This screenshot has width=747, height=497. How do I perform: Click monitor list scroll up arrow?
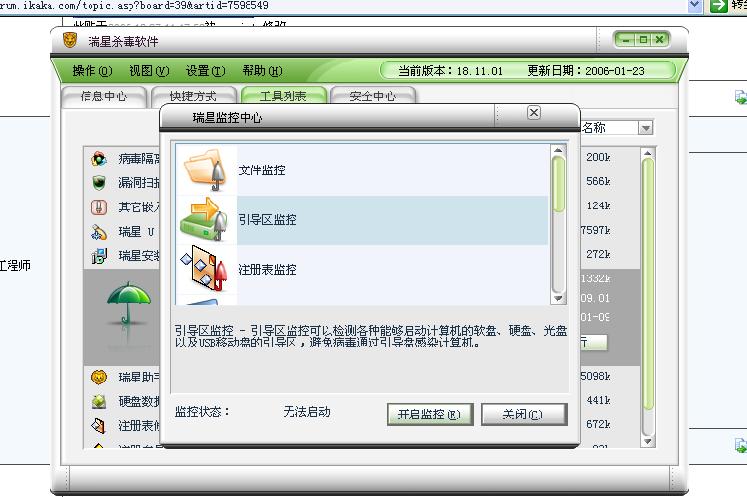(558, 151)
